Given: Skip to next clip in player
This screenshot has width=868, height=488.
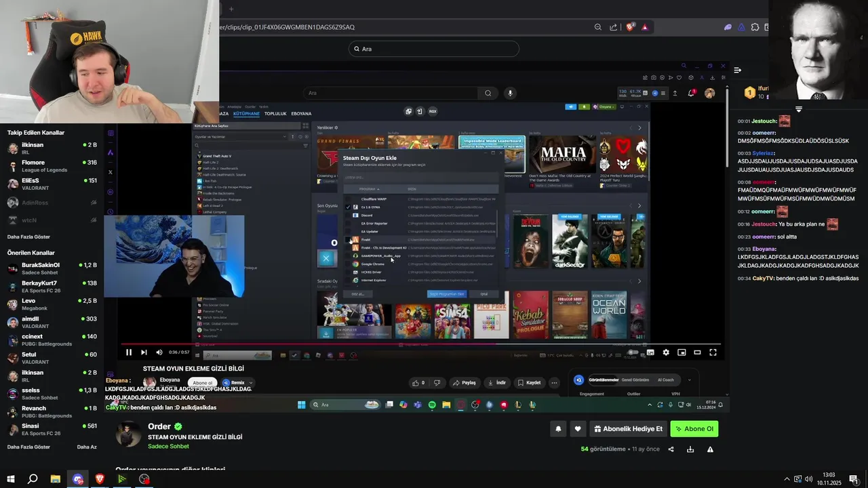Looking at the screenshot, I should click(144, 352).
